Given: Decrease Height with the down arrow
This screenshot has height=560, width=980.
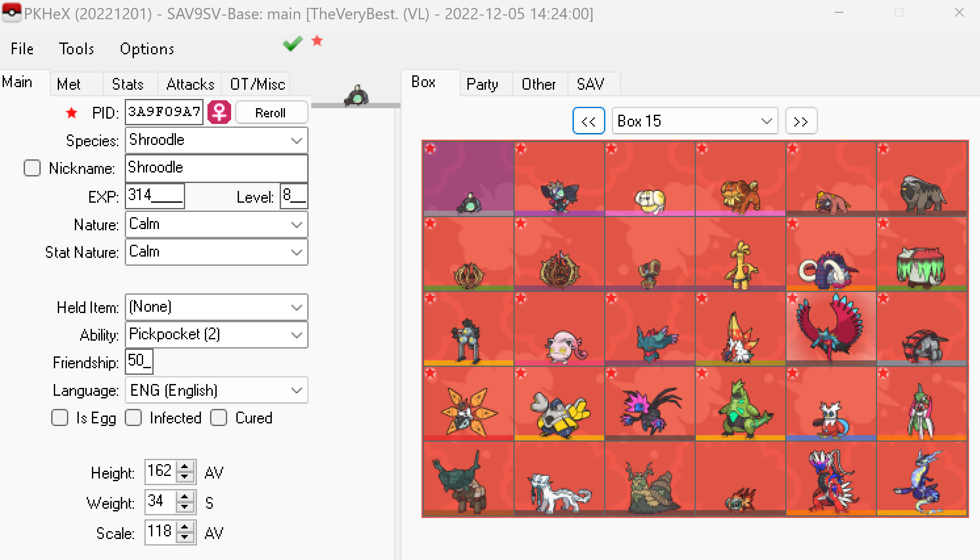Looking at the screenshot, I should [x=185, y=477].
